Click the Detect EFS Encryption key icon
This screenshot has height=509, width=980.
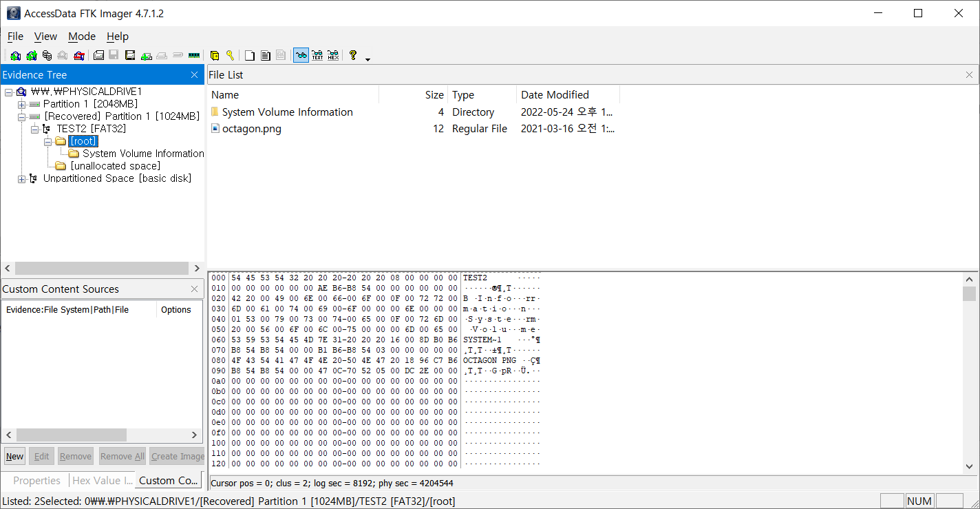click(x=230, y=55)
